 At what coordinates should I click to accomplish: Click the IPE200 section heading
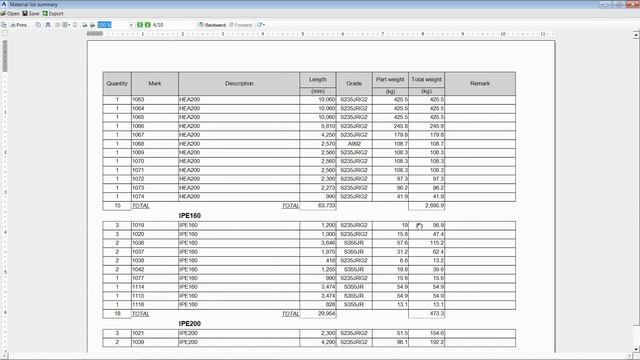click(x=190, y=324)
